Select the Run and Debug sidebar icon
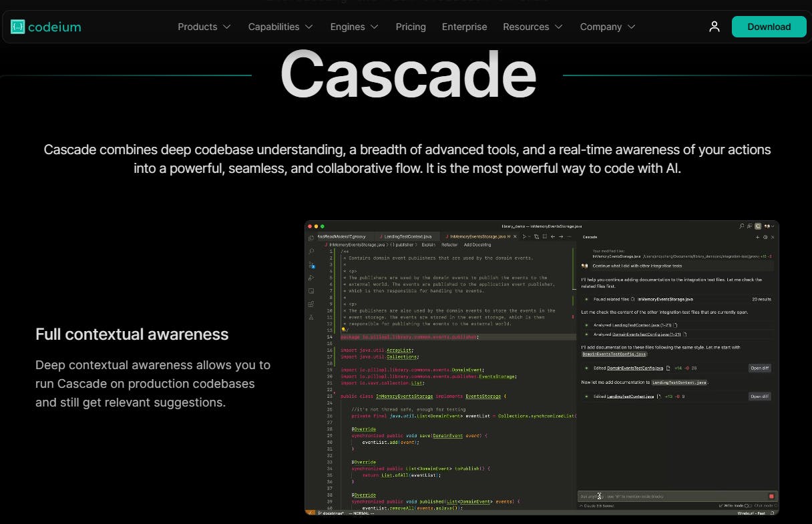Image resolution: width=812 pixels, height=524 pixels. tap(311, 276)
